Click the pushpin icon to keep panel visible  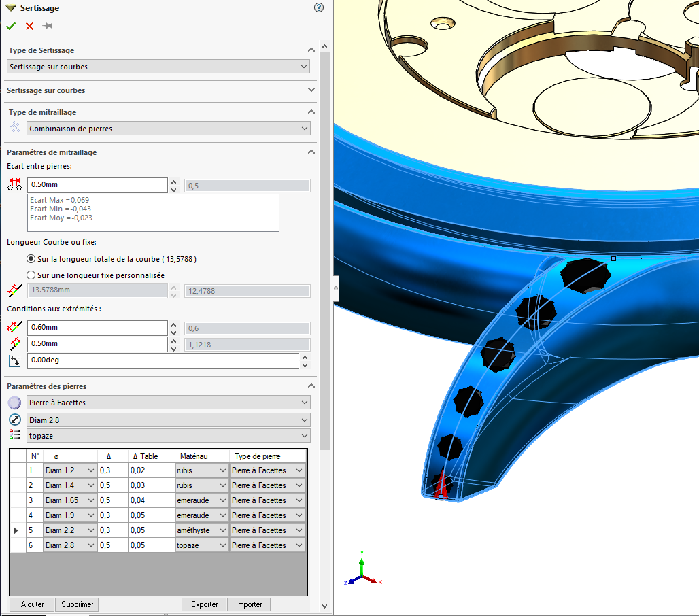47,26
